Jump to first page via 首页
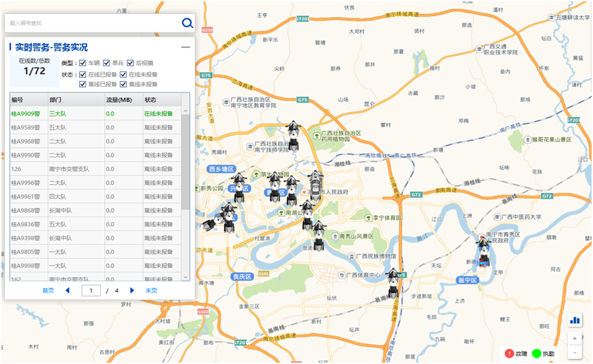The image size is (593, 364). (48, 290)
